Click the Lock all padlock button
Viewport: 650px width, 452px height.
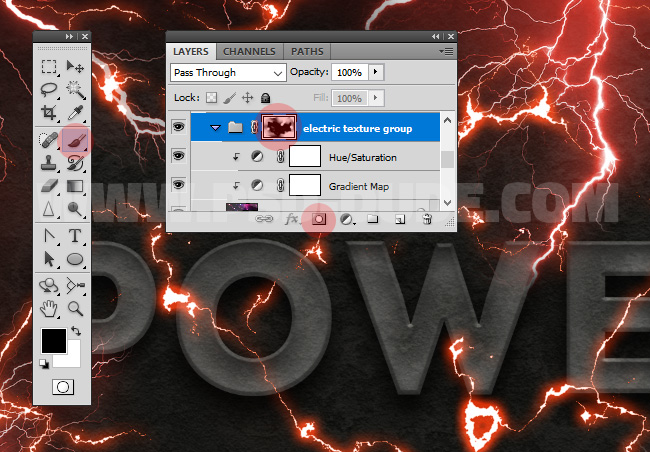coord(267,99)
